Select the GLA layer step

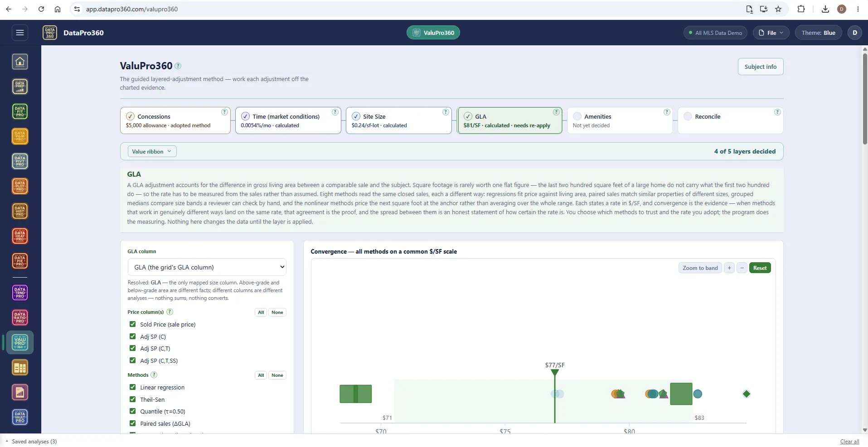pyautogui.click(x=509, y=120)
